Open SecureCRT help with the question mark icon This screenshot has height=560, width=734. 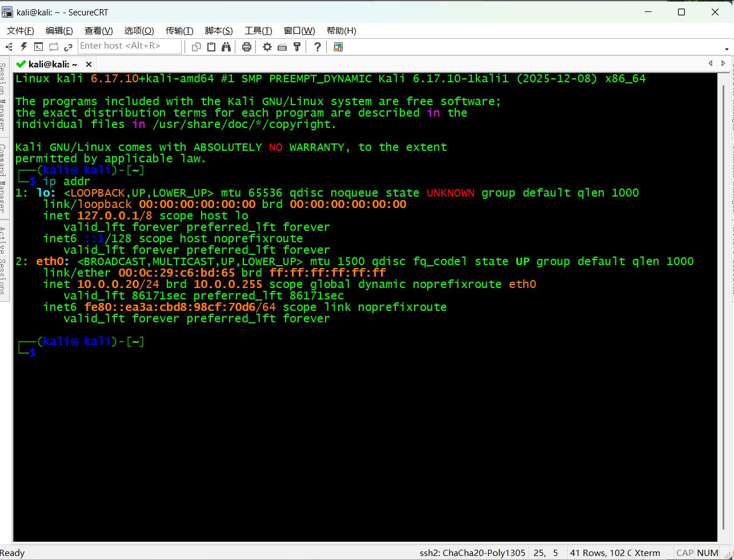[317, 46]
